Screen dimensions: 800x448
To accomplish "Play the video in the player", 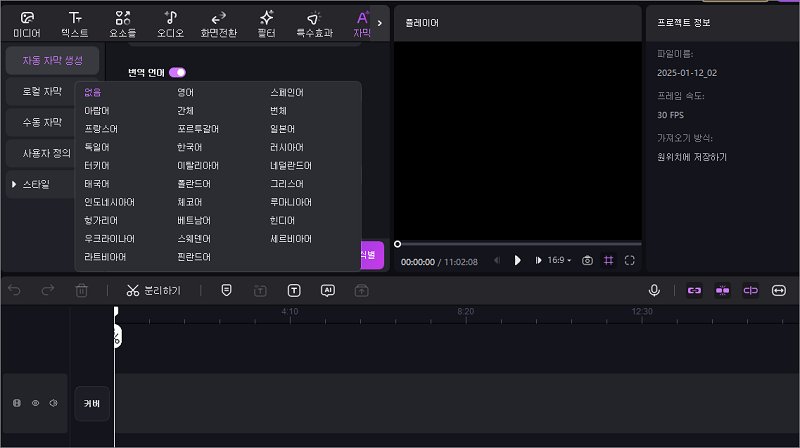I will click(x=517, y=261).
